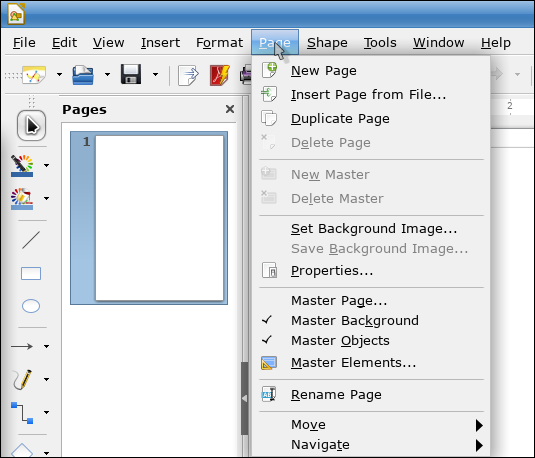The image size is (535, 458).
Task: Select the Connector tool icon
Action: coord(22,413)
